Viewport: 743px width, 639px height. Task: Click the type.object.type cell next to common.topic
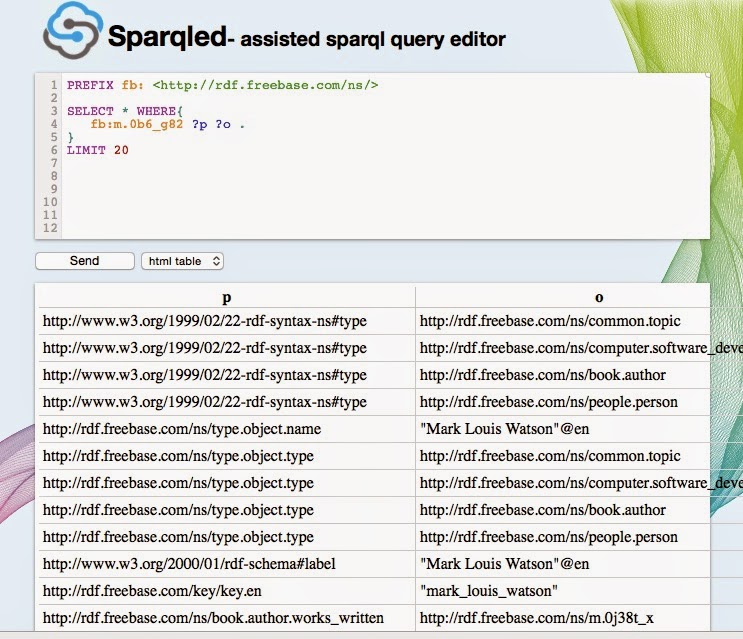pos(227,456)
